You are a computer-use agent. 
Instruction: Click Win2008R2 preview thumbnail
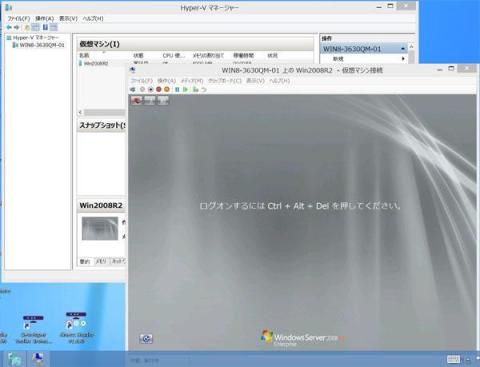click(100, 228)
